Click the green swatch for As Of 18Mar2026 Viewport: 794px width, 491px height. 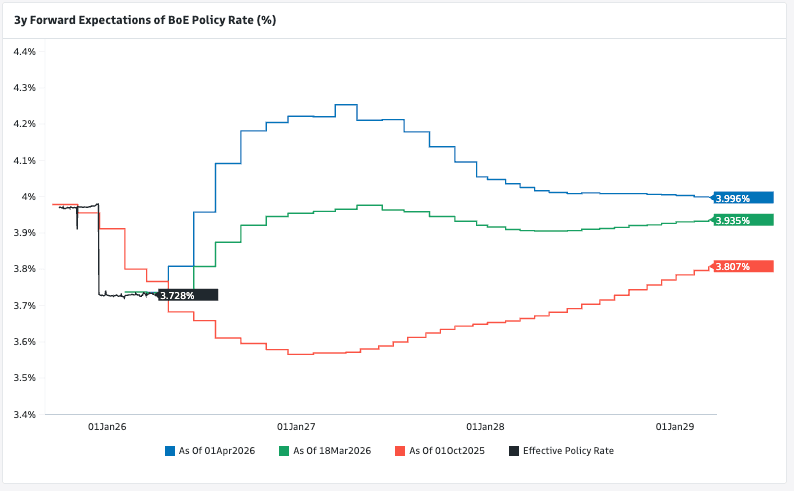(x=285, y=451)
